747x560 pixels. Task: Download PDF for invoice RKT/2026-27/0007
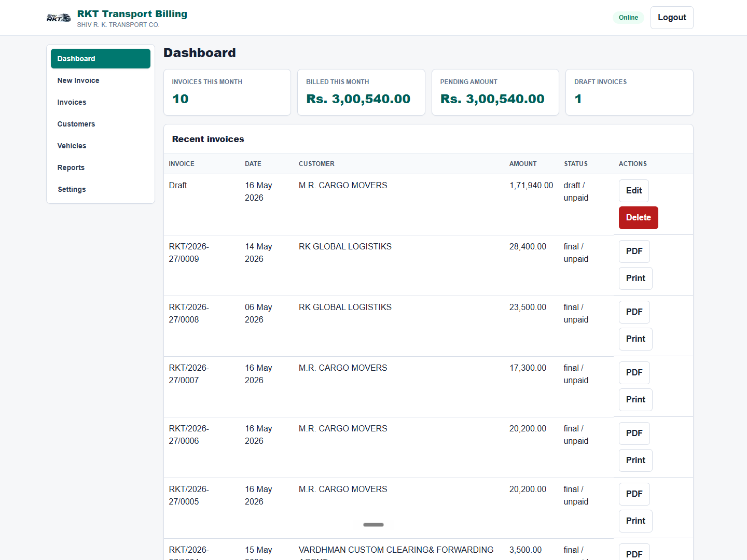click(x=634, y=372)
